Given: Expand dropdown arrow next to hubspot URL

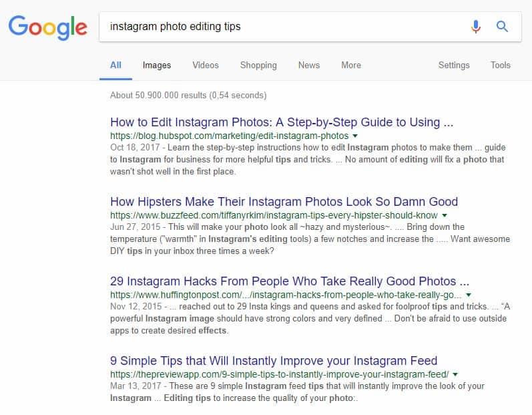Looking at the screenshot, I should (x=355, y=136).
